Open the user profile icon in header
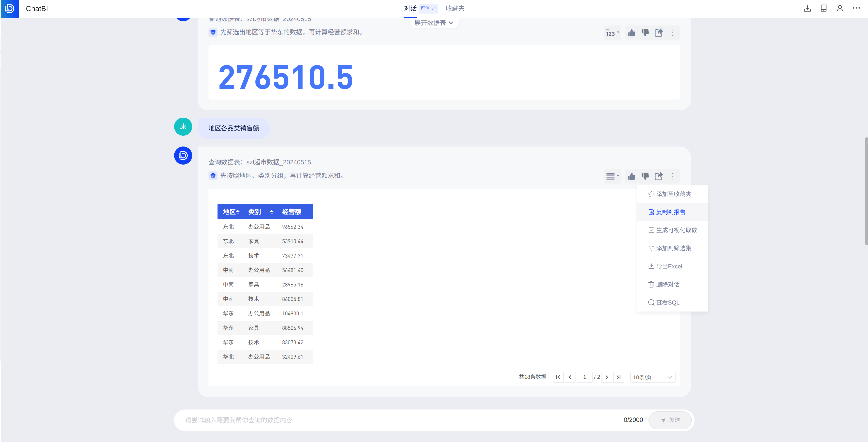The image size is (868, 442). pyautogui.click(x=840, y=8)
